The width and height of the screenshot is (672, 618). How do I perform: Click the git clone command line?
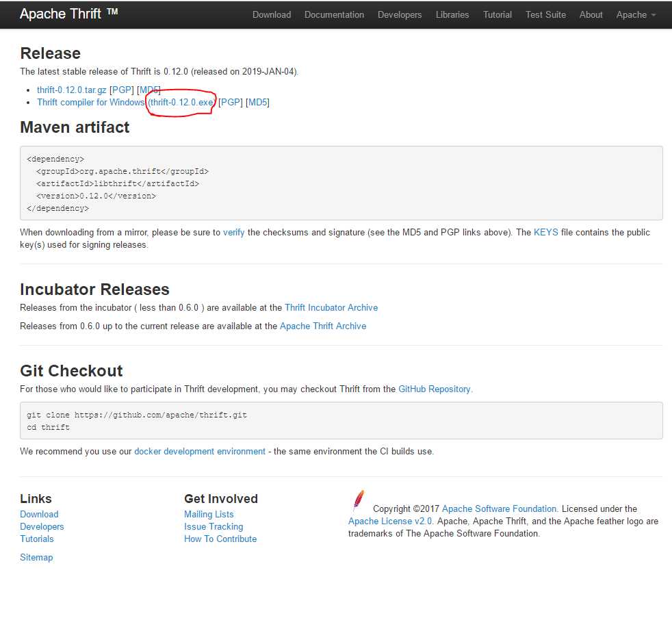[x=137, y=415]
